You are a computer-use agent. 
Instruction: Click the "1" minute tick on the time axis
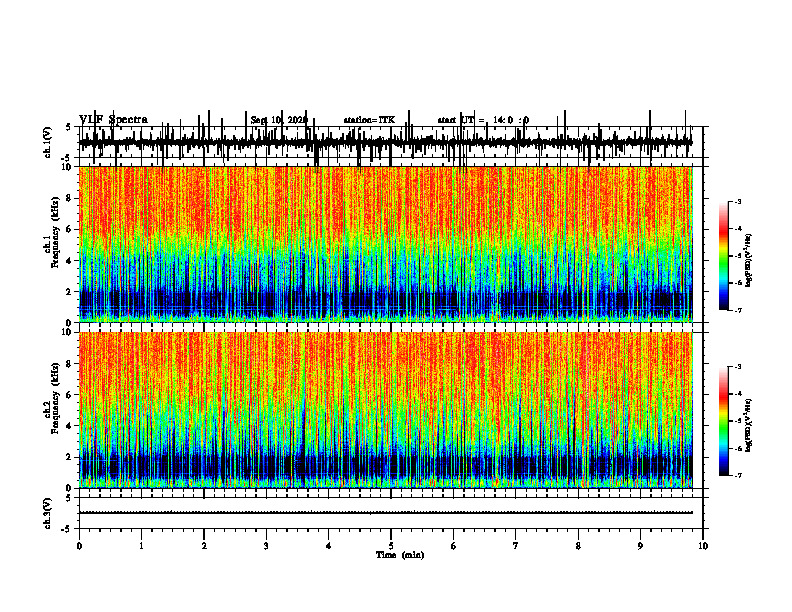coord(141,546)
